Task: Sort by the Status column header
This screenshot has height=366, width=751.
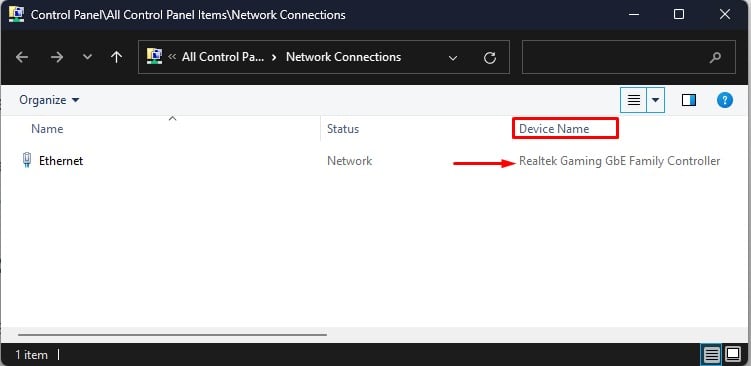Action: 343,129
